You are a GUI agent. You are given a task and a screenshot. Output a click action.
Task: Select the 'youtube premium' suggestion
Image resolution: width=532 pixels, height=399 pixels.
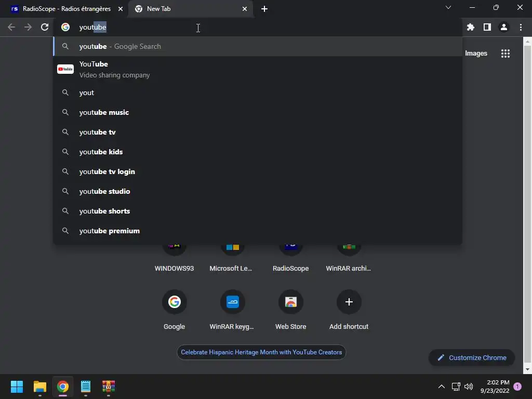coord(258,231)
